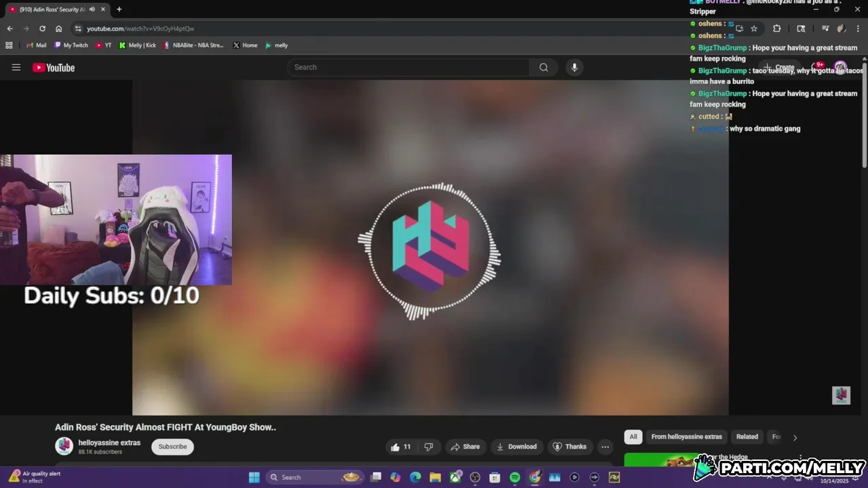The image size is (868, 488).
Task: Open the helloyassine extras channel name
Action: [x=109, y=443]
